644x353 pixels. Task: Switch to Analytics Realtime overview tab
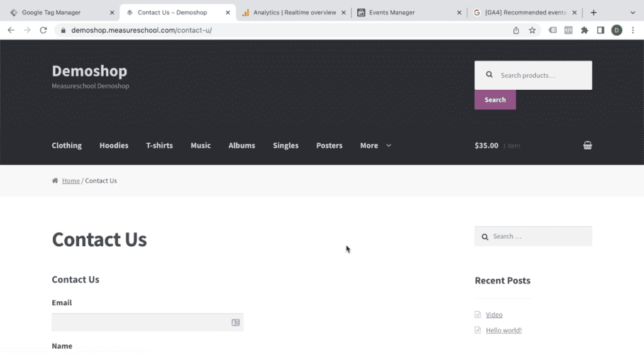point(294,13)
